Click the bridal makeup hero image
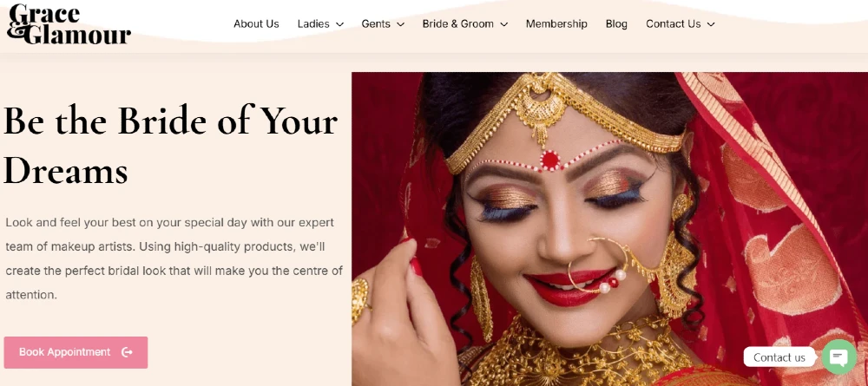The height and width of the screenshot is (386, 868). click(x=609, y=229)
